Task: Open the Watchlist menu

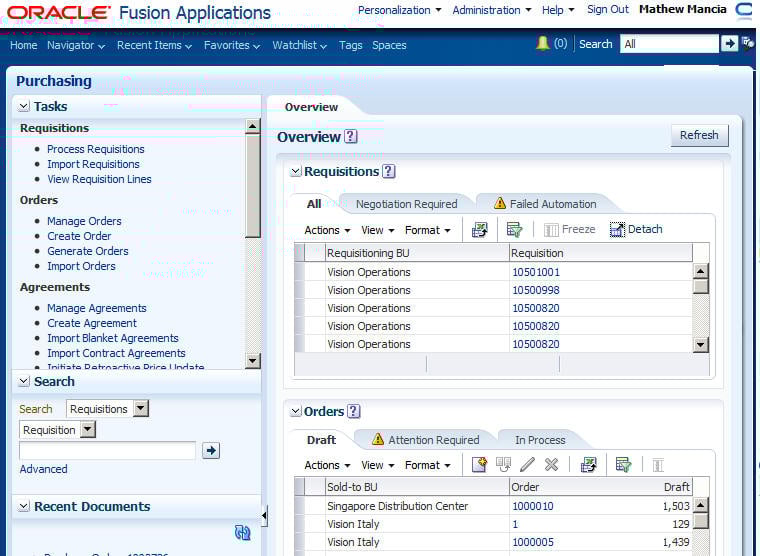Action: click(300, 45)
